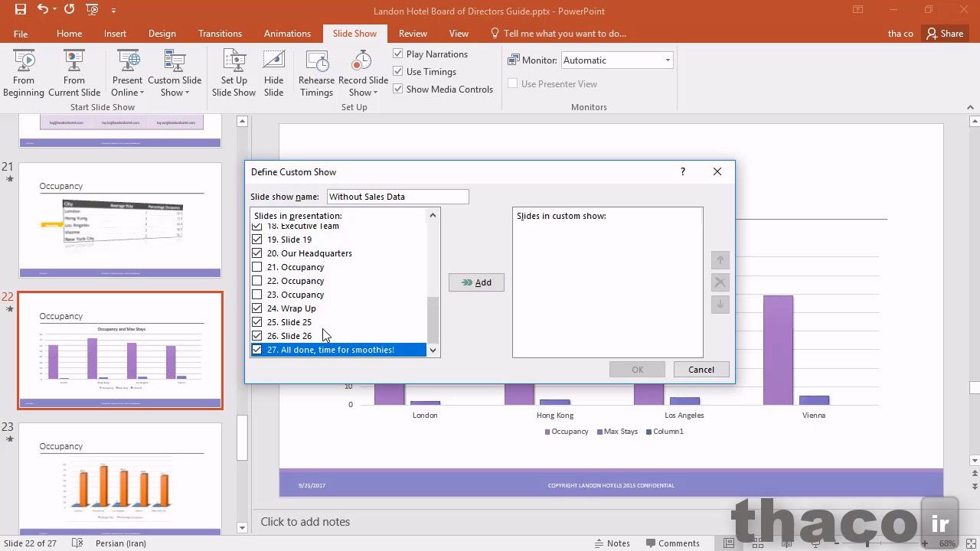Close the Define Custom Show dialog
Image resolution: width=980 pixels, height=551 pixels.
click(x=717, y=171)
